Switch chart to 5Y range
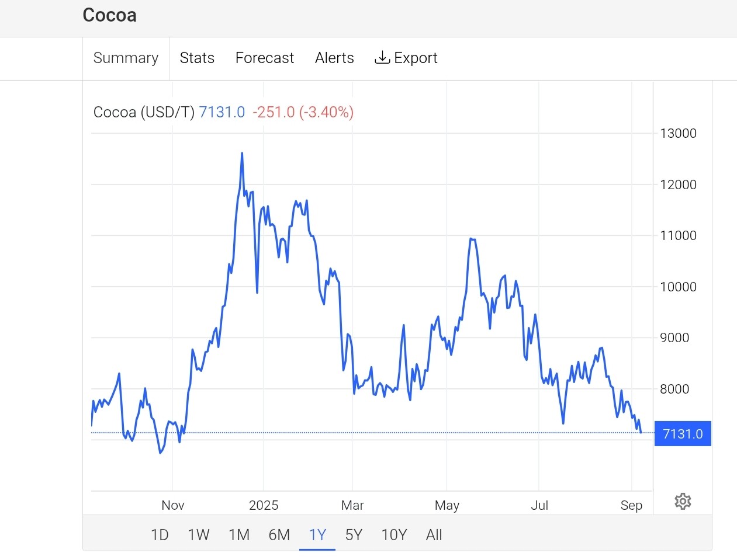737x560 pixels. (354, 535)
